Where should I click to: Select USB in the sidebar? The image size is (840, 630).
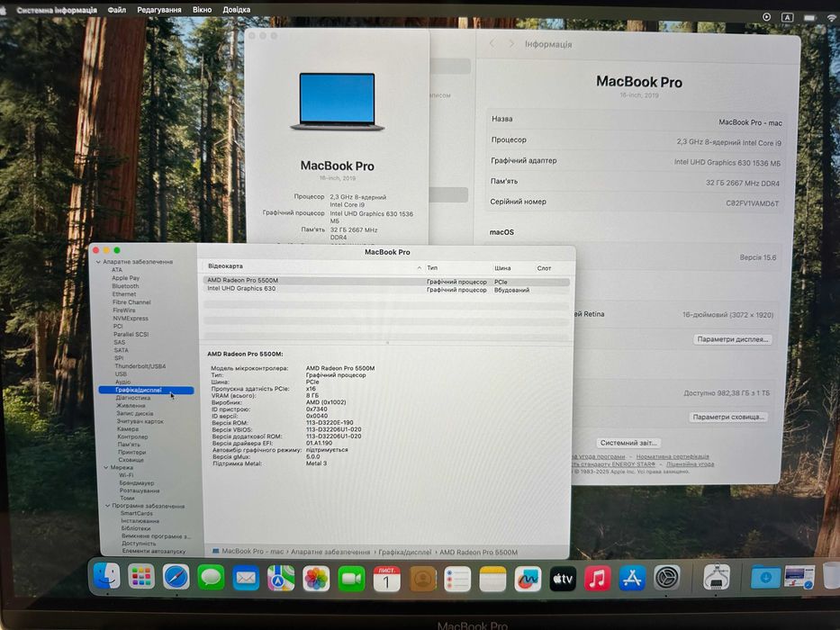121,374
